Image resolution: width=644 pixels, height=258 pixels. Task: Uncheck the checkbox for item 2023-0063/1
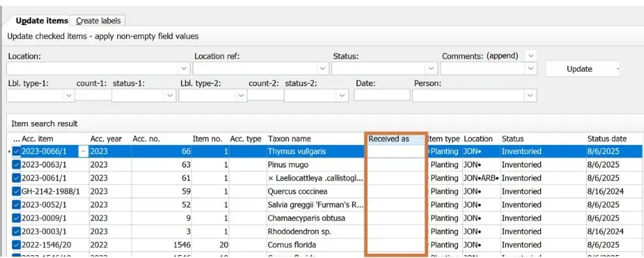(17, 165)
